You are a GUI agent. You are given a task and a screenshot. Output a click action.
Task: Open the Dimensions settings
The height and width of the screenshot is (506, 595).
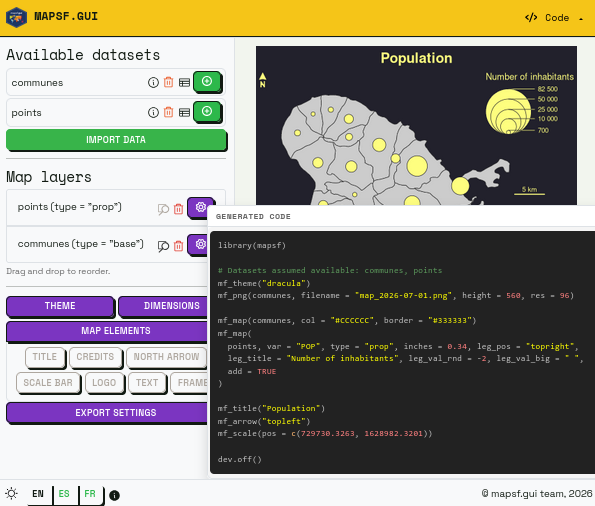(x=163, y=306)
